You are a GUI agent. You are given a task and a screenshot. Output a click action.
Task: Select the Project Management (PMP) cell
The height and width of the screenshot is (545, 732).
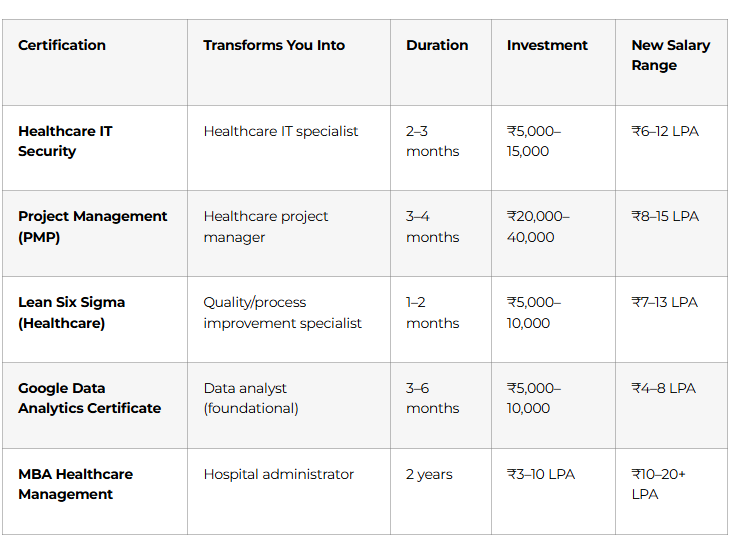click(x=92, y=227)
